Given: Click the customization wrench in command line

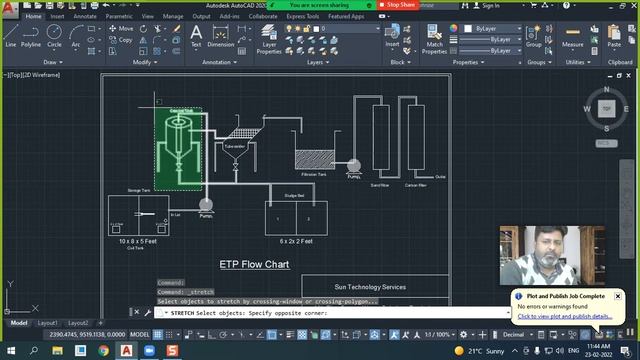Looking at the screenshot, I should tap(147, 313).
